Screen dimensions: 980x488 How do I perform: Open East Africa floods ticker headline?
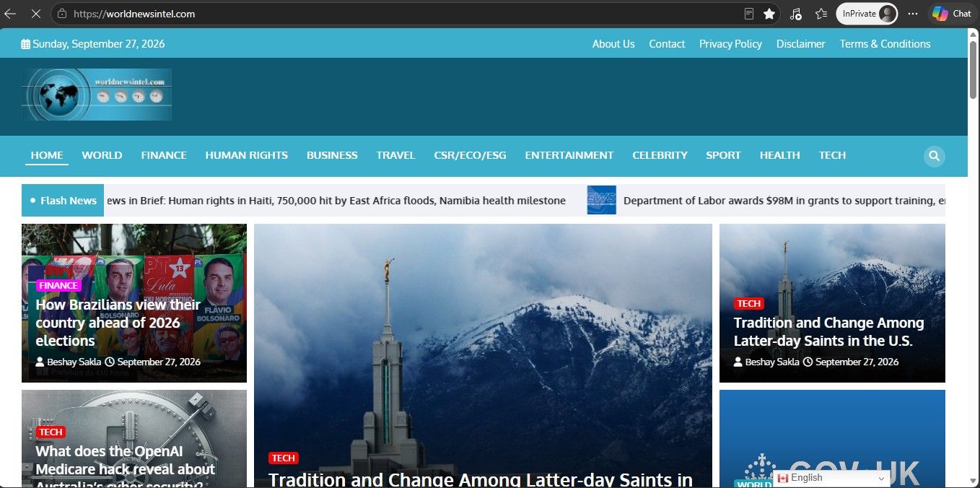(x=336, y=201)
